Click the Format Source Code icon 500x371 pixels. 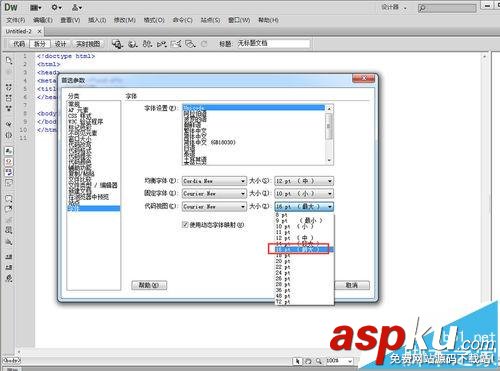click(x=9, y=278)
